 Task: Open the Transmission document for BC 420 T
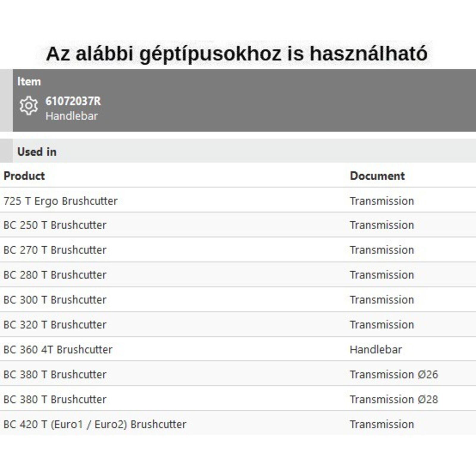[x=382, y=424]
